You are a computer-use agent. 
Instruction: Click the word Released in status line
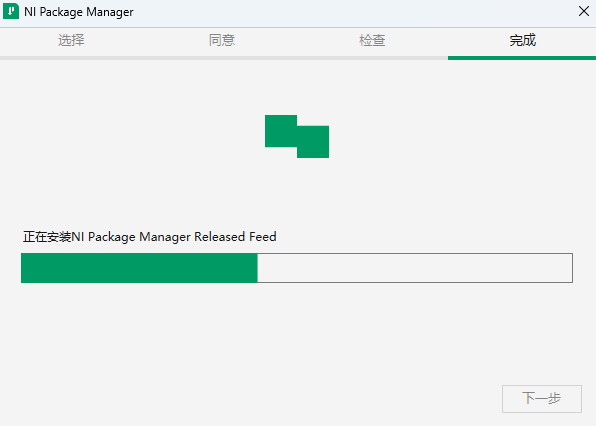[220, 237]
